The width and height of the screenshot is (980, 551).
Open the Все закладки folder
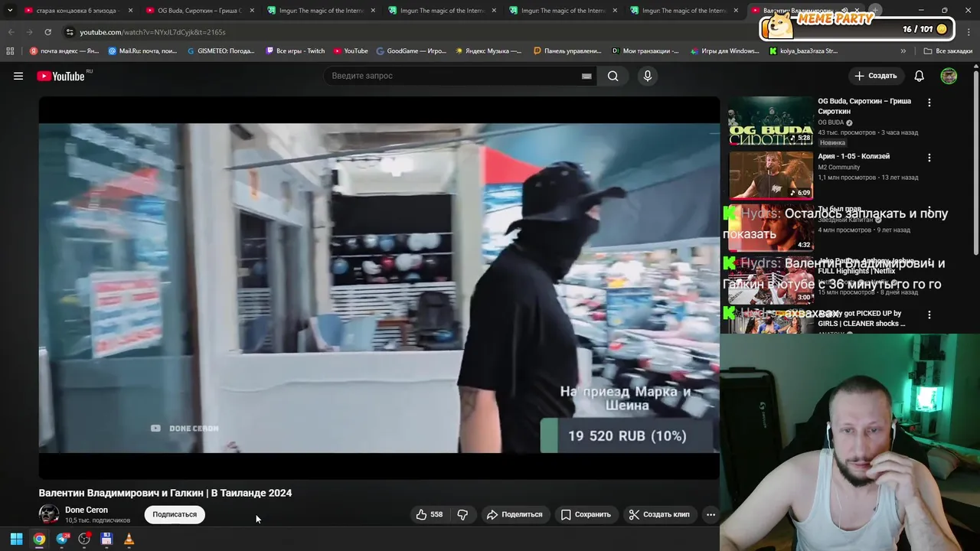948,51
